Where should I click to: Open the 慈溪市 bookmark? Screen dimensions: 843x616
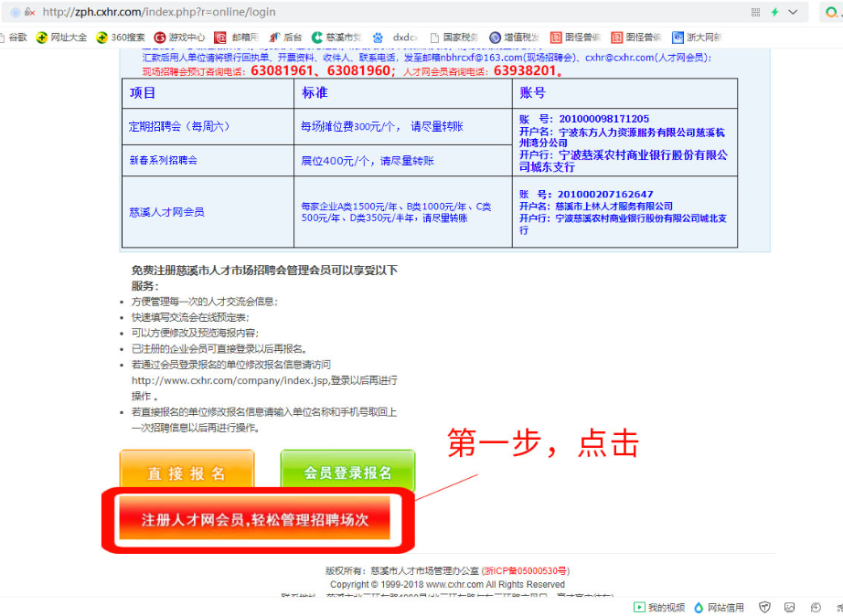point(336,37)
